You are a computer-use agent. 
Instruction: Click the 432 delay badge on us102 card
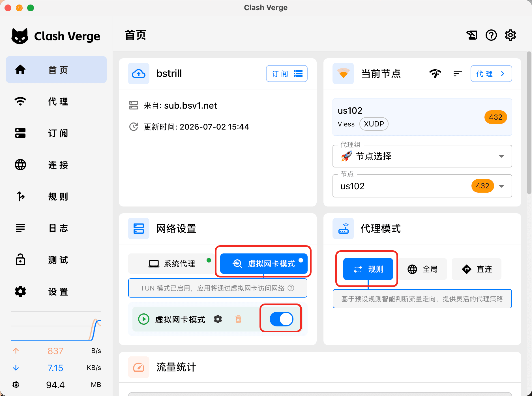click(495, 117)
